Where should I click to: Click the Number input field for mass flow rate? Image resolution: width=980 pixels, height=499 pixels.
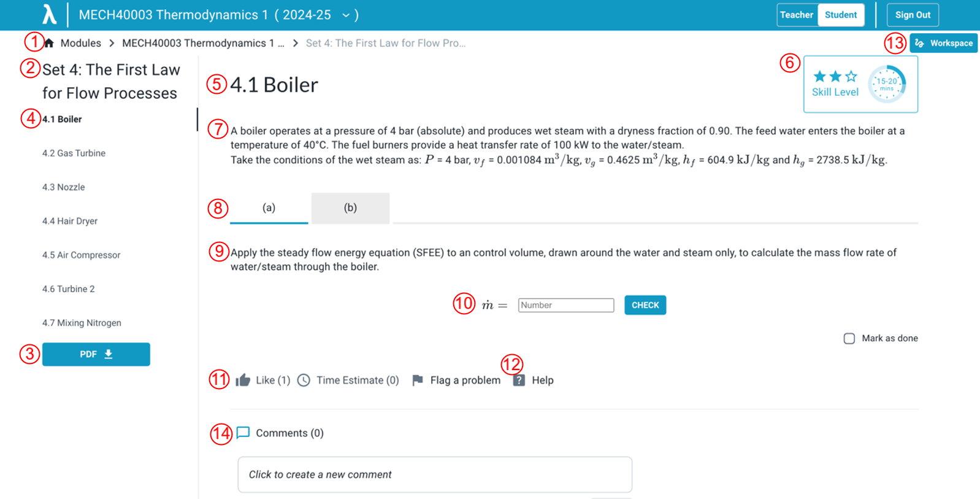pyautogui.click(x=565, y=304)
